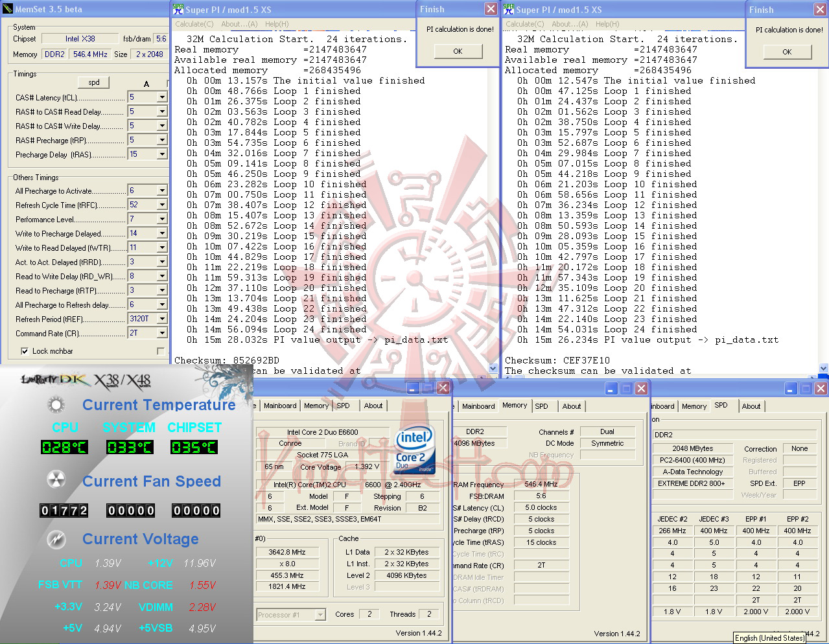The width and height of the screenshot is (829, 644).
Task: Switch to SPD tab in CPU-Z CPU window
Action: click(344, 406)
